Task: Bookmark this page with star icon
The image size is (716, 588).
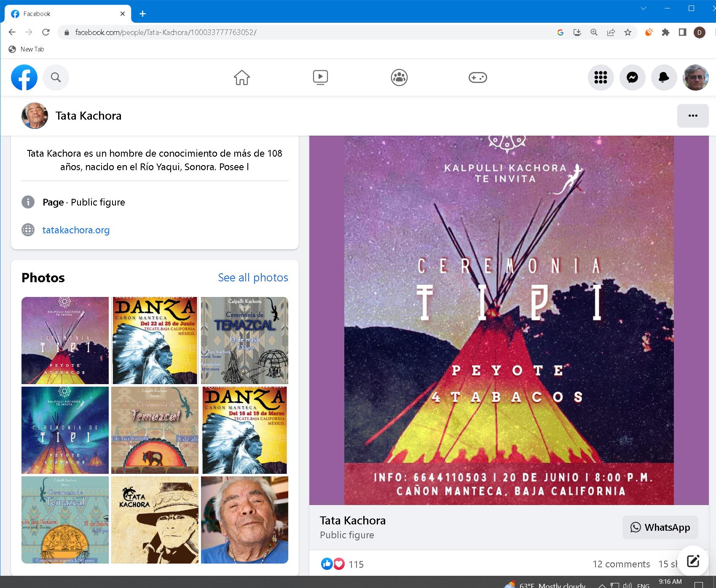Action: point(628,32)
